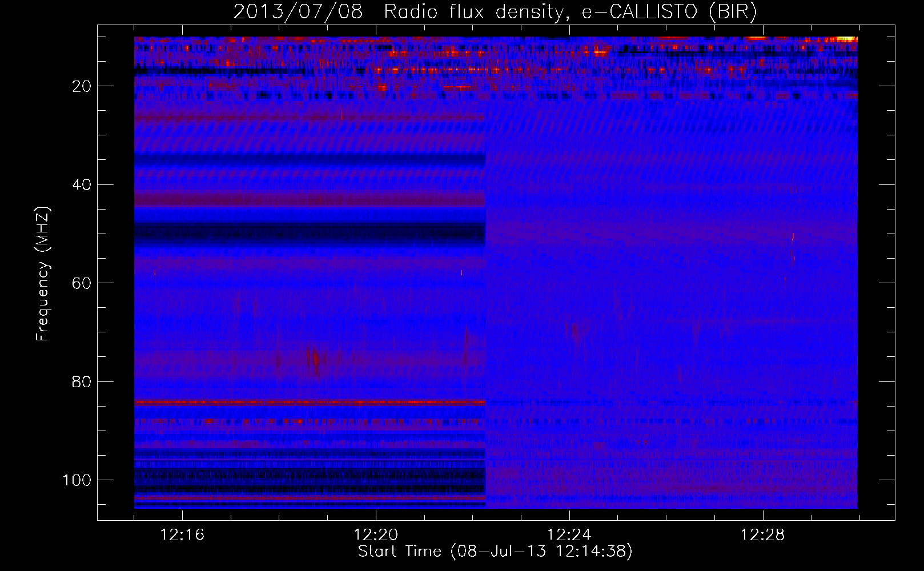Image resolution: width=924 pixels, height=571 pixels.
Task: Click the '20' frequency tick label
Action: (x=82, y=86)
